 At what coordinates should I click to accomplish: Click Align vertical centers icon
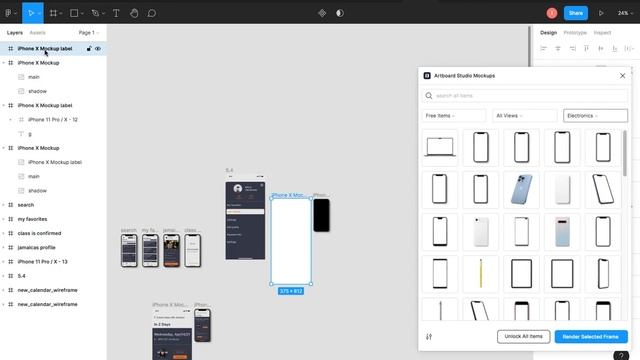pyautogui.click(x=601, y=49)
